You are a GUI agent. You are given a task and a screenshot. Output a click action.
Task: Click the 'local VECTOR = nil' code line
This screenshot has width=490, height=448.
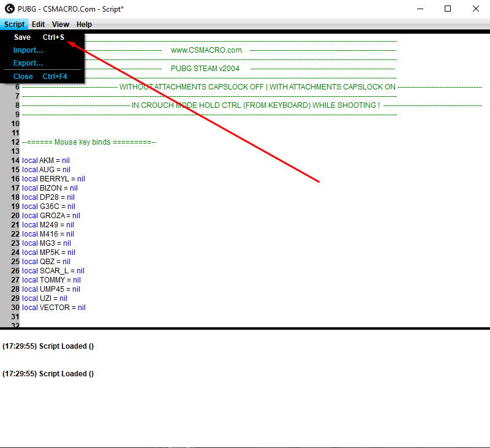tap(54, 308)
